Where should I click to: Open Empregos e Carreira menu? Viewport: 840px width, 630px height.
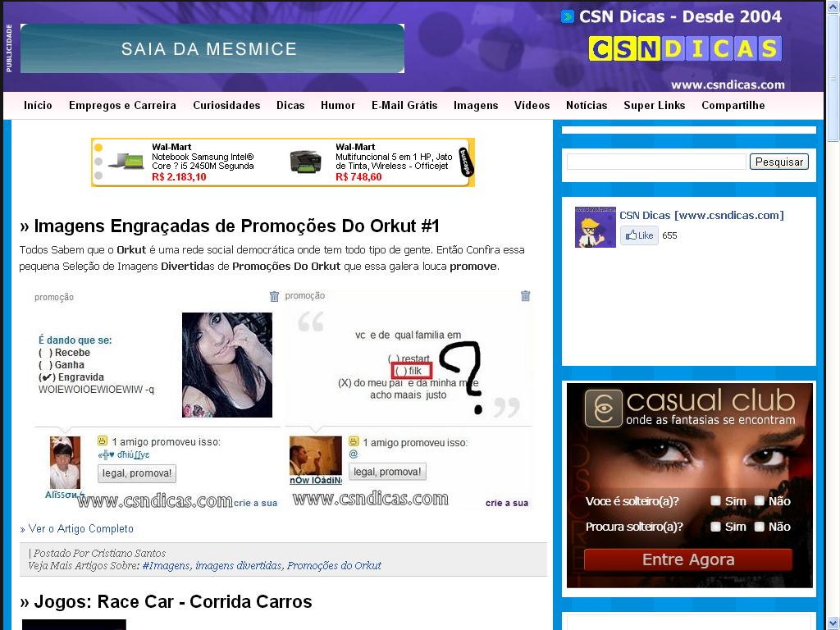tap(122, 106)
